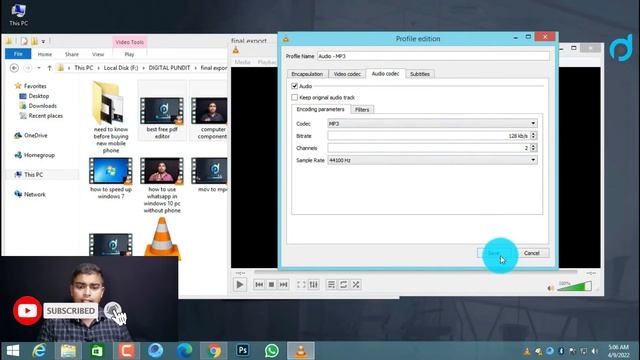The height and width of the screenshot is (360, 640).
Task: Select OneDrive in navigation pane
Action: 36,136
